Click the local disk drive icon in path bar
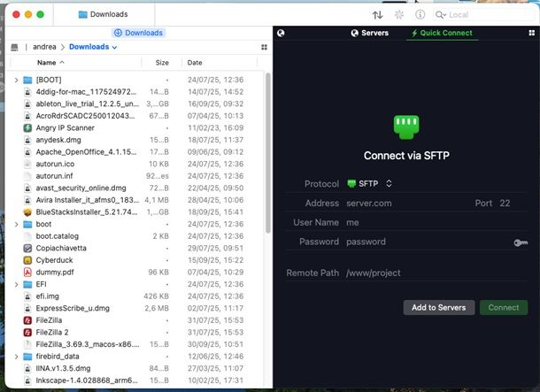The height and width of the screenshot is (392, 540). pyautogui.click(x=13, y=47)
